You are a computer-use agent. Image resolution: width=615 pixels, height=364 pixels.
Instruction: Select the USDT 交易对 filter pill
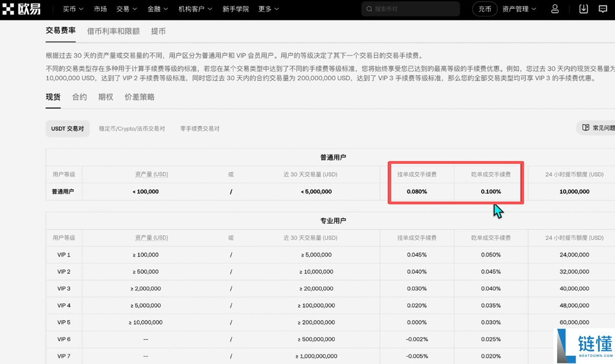tap(67, 129)
